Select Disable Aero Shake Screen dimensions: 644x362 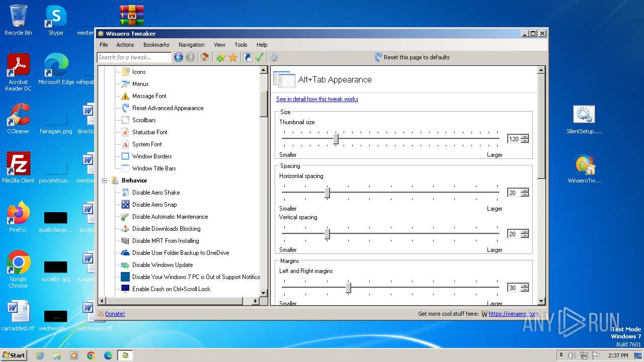(x=156, y=193)
